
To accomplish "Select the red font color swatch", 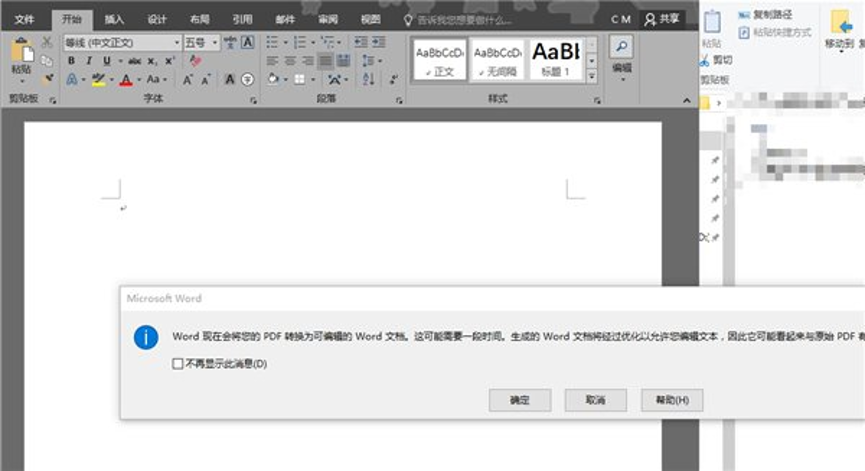I will coord(125,80).
